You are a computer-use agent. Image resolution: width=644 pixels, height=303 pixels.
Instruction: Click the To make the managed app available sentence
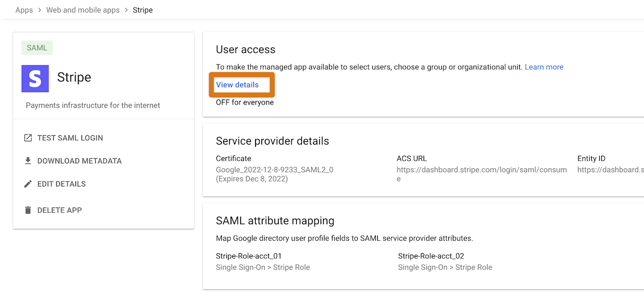(369, 67)
